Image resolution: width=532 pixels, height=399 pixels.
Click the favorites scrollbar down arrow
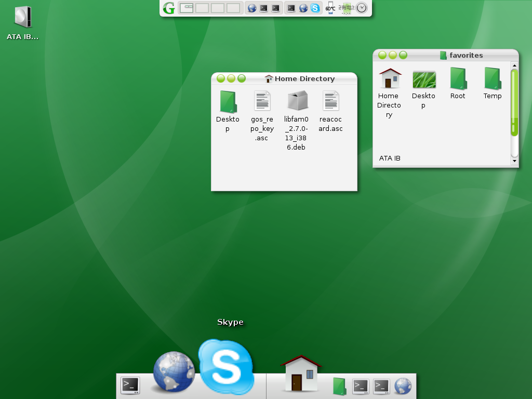coord(514,161)
